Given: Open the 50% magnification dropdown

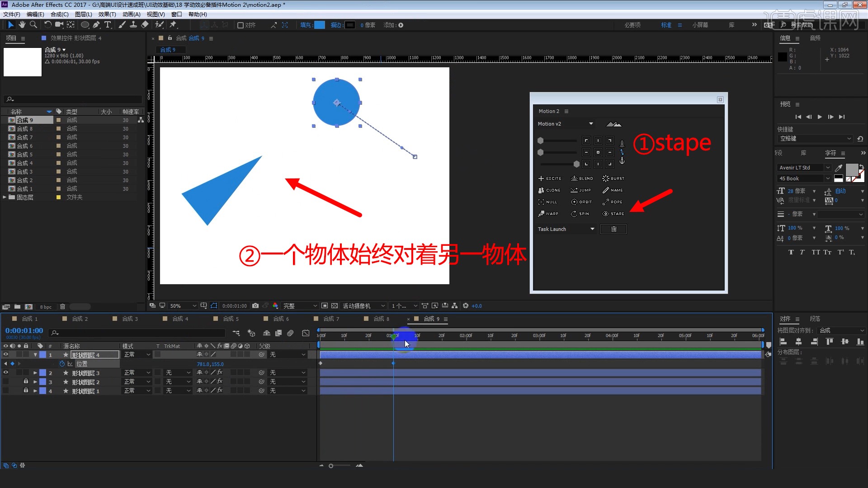Looking at the screenshot, I should pyautogui.click(x=193, y=306).
